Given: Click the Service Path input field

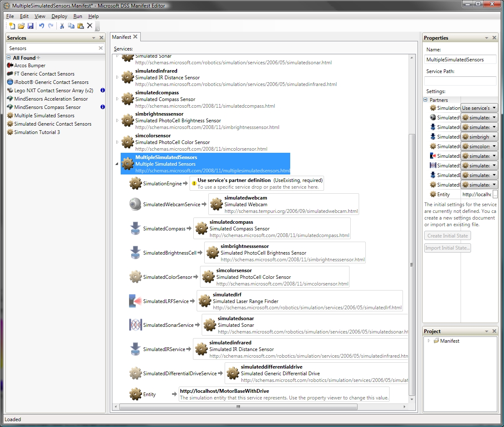Looking at the screenshot, I should (460, 81).
